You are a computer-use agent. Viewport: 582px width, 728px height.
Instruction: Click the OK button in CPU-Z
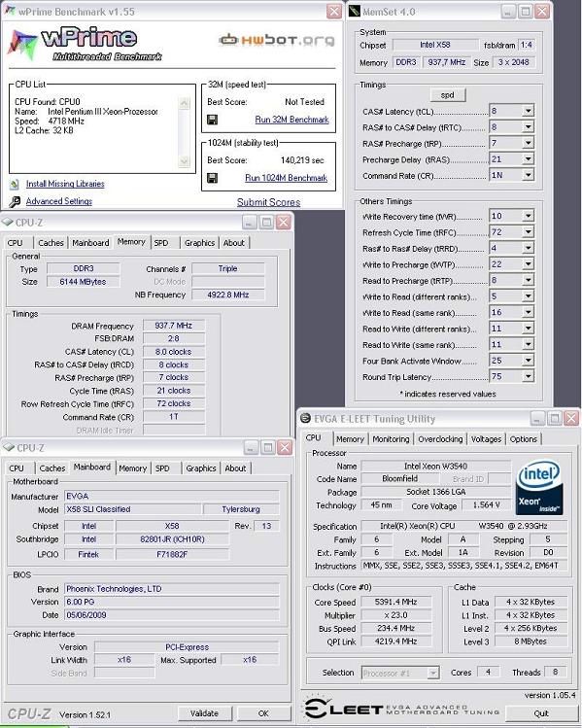pos(263,713)
